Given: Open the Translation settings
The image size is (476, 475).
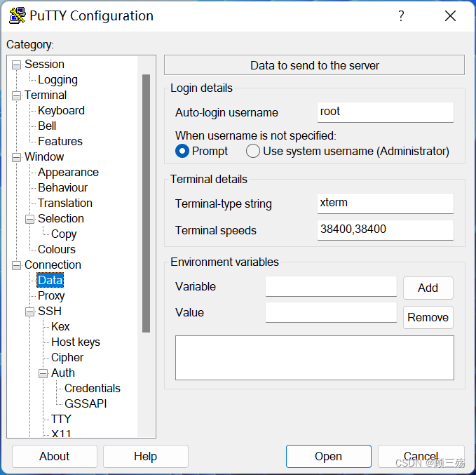Looking at the screenshot, I should coord(65,203).
